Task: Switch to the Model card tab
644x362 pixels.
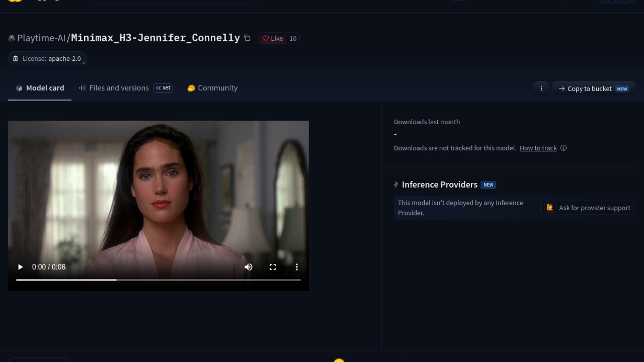Action: pyautogui.click(x=40, y=88)
